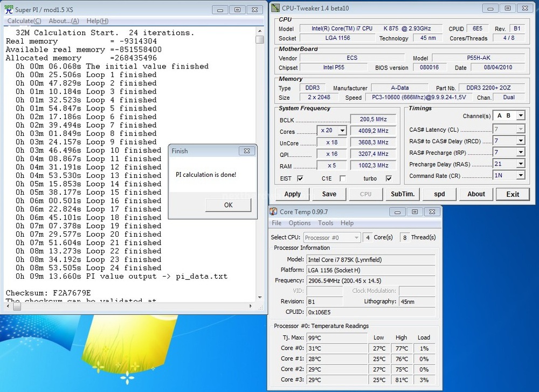Close the Finish dialog with X
Viewport: 539px width, 392px height.
[x=247, y=150]
